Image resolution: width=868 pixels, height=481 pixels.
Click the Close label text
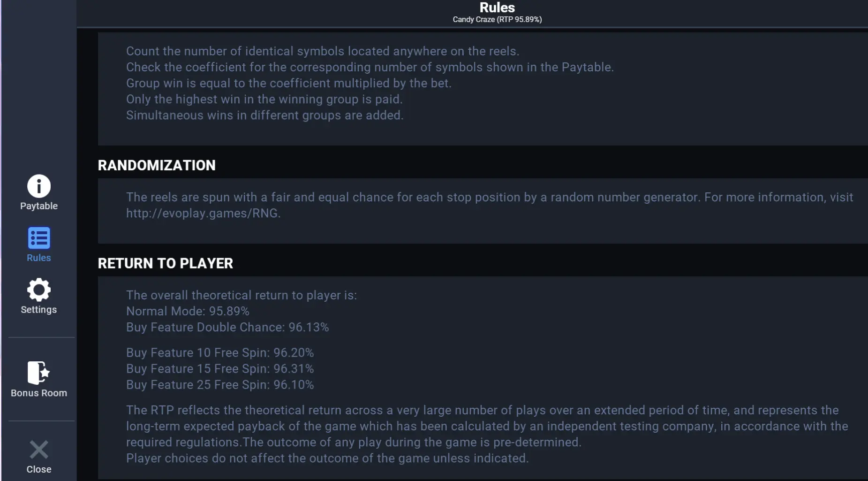coord(39,469)
